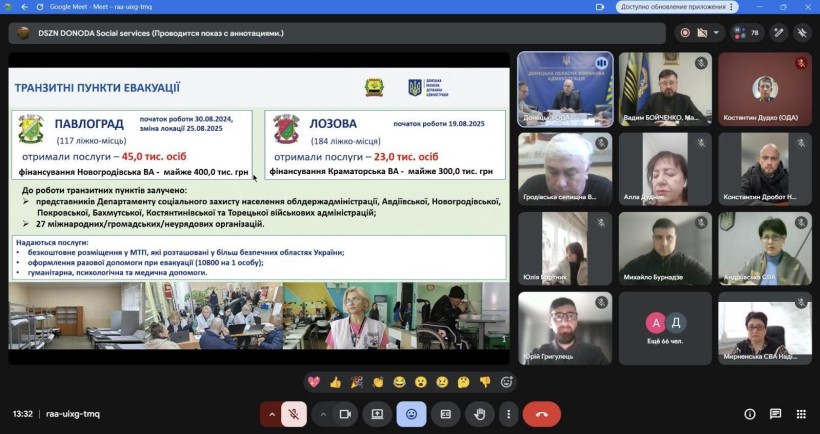Raise hand using the hand icon
This screenshot has width=820, height=434.
(480, 414)
